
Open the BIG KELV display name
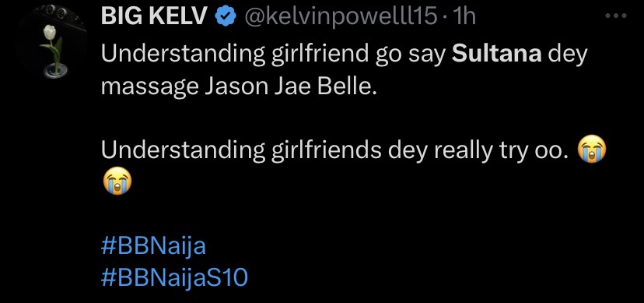(x=156, y=17)
